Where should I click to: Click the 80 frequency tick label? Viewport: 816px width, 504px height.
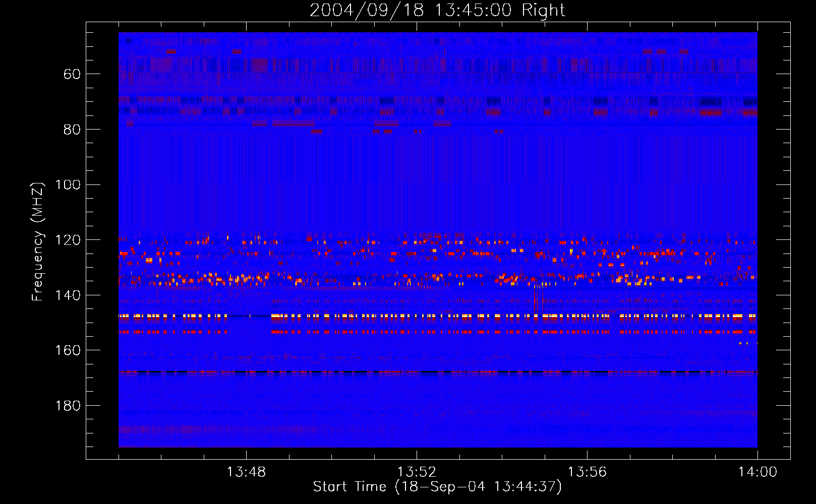coord(72,130)
